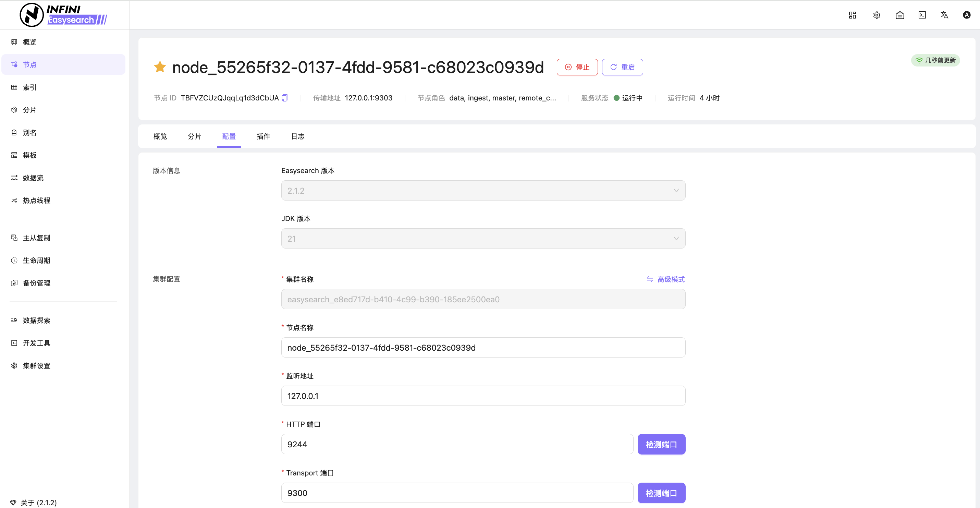Click the 节点名称 input field
This screenshot has width=980, height=508.
pos(483,348)
